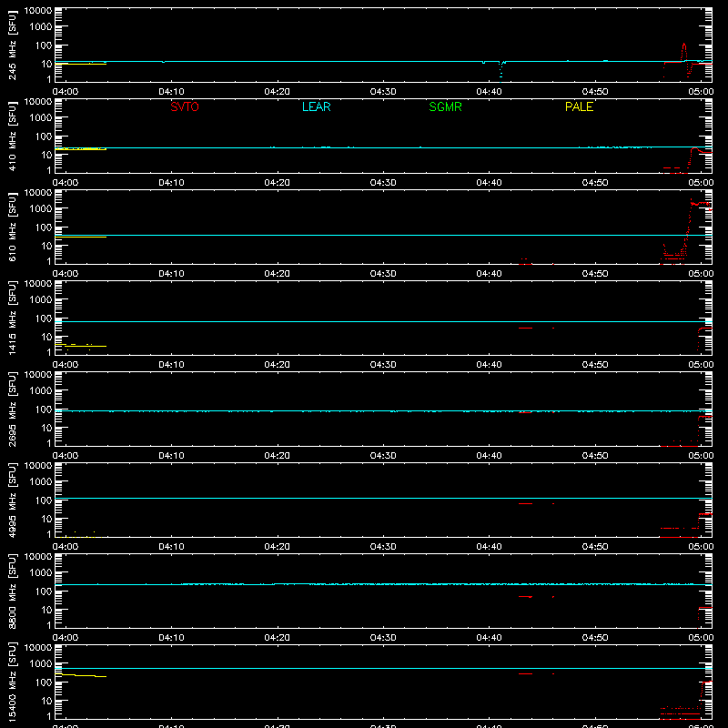Click the yellow PALE trace in 15400 MHz panel

coord(80,675)
